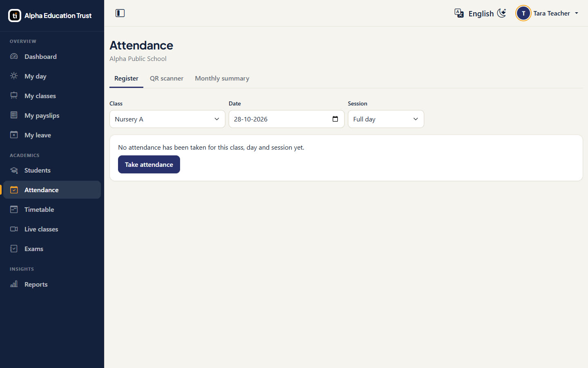Click the My classes board icon
The width and height of the screenshot is (588, 368).
[14, 96]
